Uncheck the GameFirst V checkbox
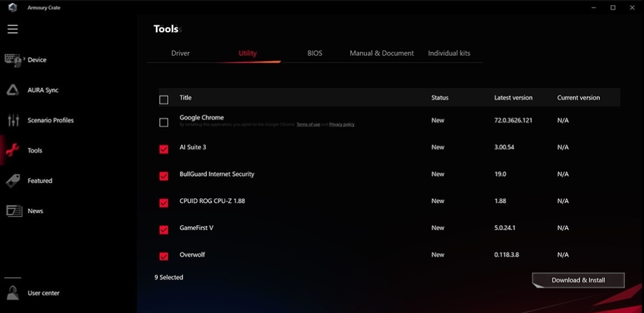Viewport: 644px width, 313px height. pos(164,230)
